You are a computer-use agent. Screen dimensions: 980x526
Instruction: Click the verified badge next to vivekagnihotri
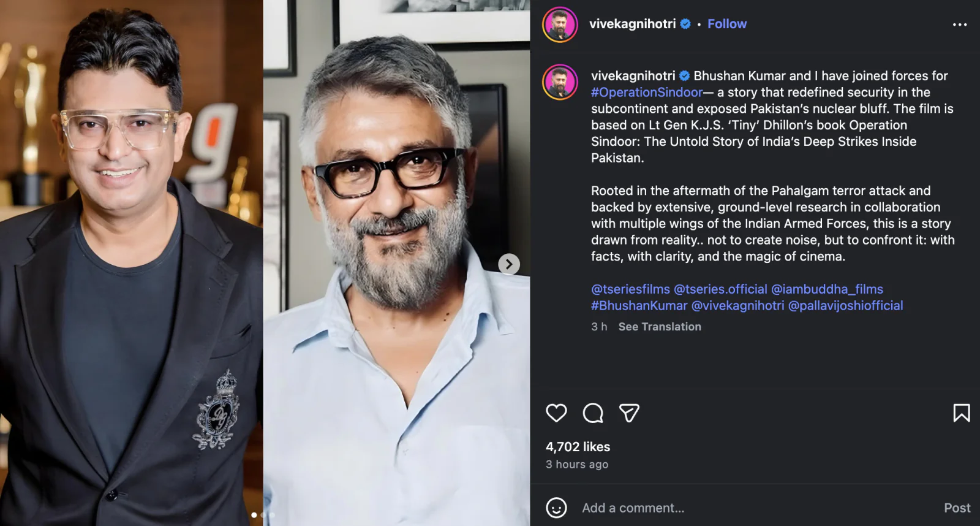pos(685,24)
